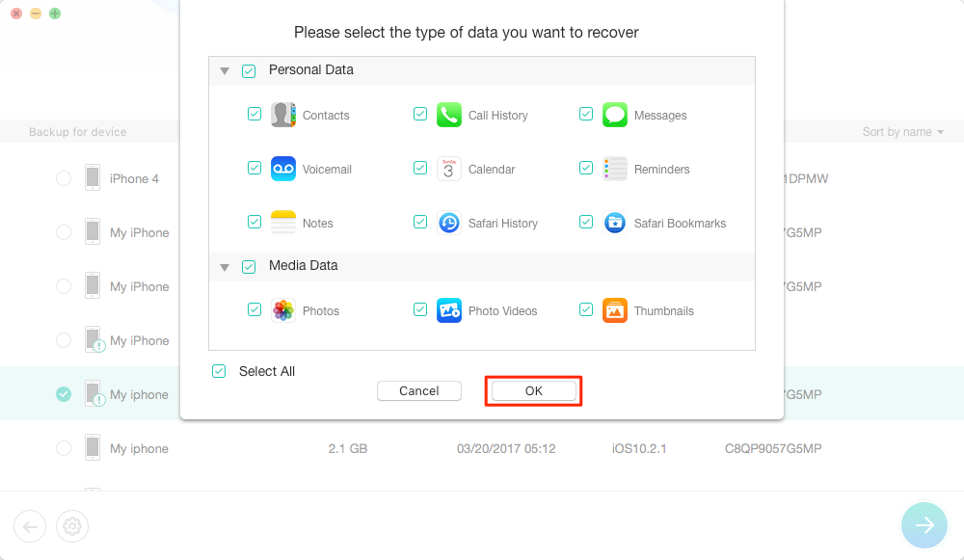The height and width of the screenshot is (560, 964).
Task: Select the iPhone 4 backup radio button
Action: tap(64, 178)
